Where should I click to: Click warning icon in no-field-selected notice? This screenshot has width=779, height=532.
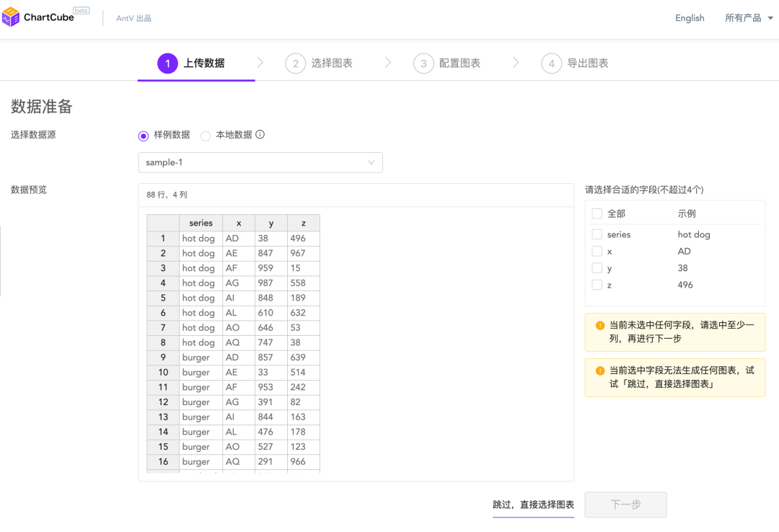coord(600,326)
